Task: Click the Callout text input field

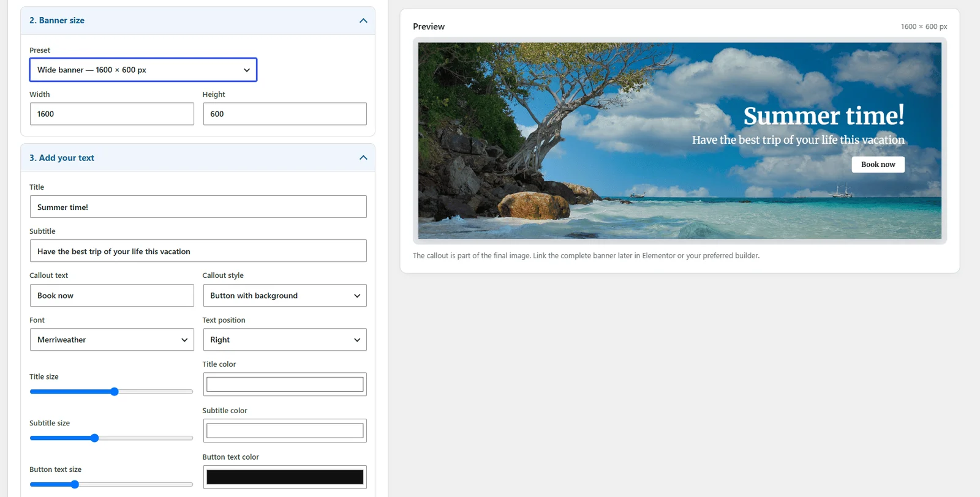Action: point(112,296)
